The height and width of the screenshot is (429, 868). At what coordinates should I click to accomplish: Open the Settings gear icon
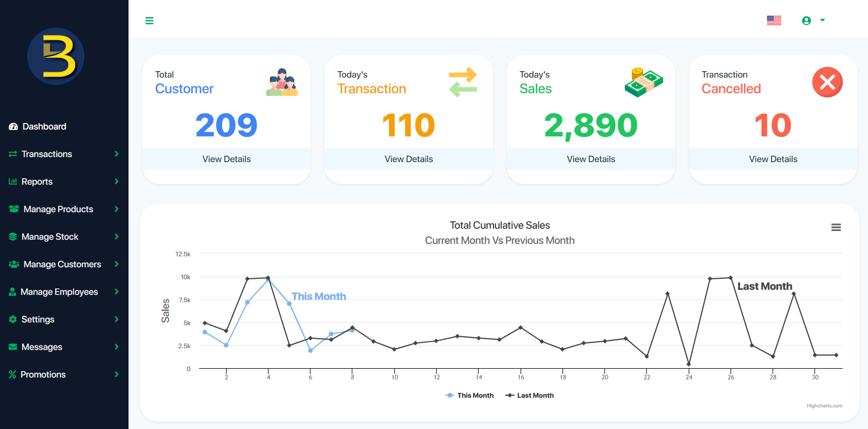pyautogui.click(x=13, y=319)
